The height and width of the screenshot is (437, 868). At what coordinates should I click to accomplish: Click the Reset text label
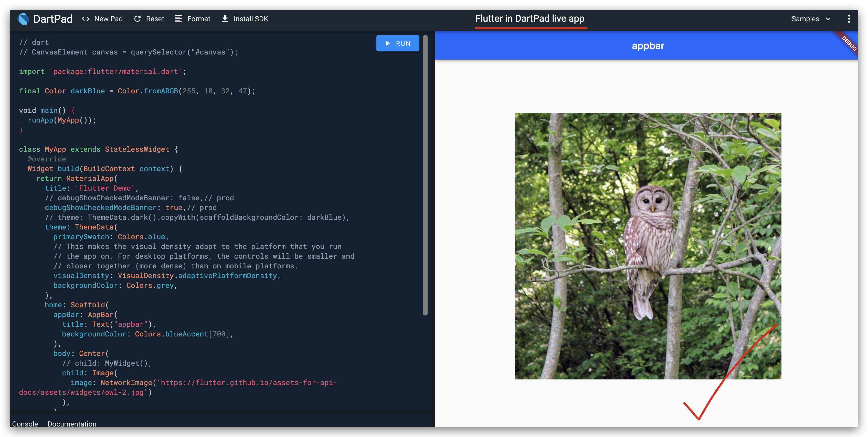[155, 19]
